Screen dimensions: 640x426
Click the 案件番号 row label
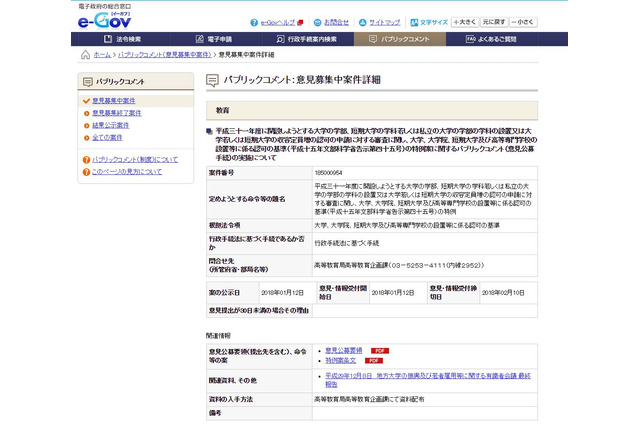[221, 173]
